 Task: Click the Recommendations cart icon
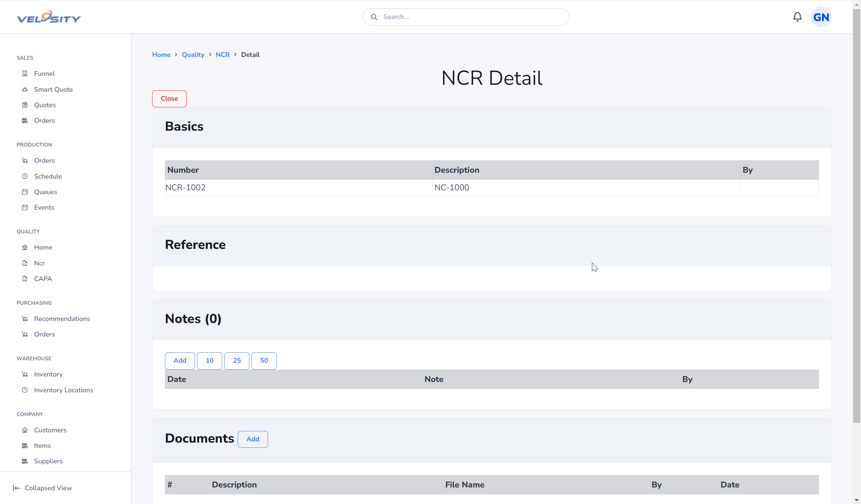[25, 319]
